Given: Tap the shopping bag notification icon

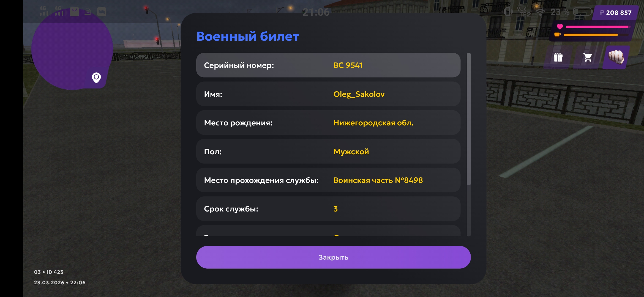Looking at the screenshot, I should [74, 12].
